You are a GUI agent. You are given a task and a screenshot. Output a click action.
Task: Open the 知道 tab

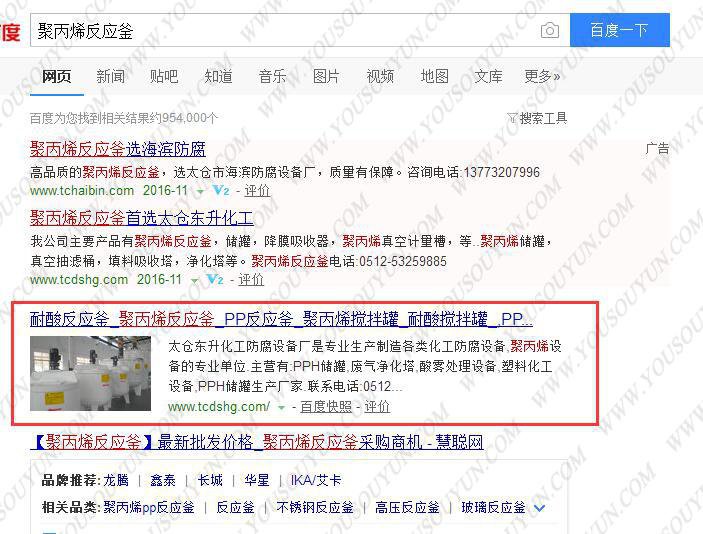pyautogui.click(x=218, y=76)
